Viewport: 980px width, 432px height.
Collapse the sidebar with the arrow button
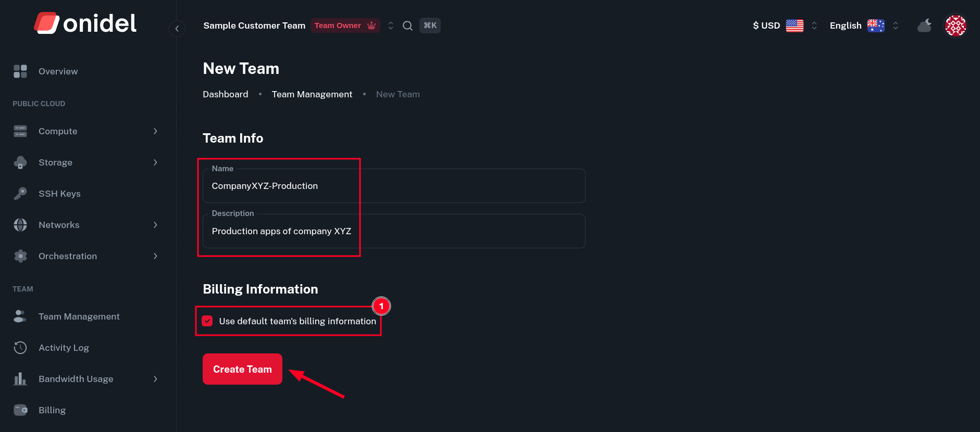click(177, 29)
